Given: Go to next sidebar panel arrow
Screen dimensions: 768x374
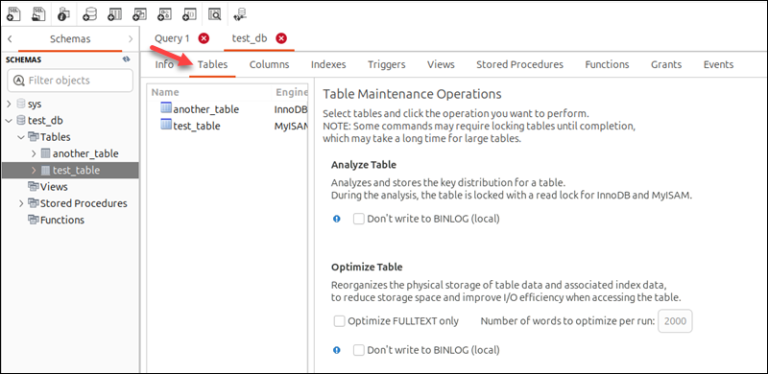Looking at the screenshot, I should (130, 39).
